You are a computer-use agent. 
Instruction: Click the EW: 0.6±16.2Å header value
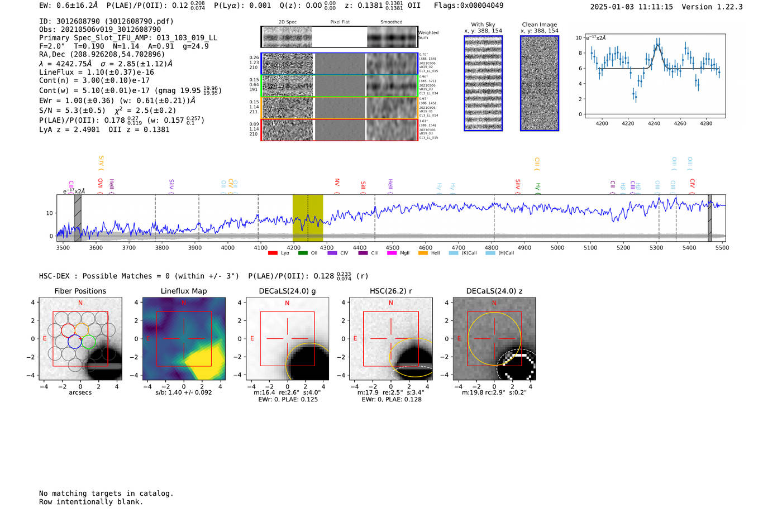(69, 5)
